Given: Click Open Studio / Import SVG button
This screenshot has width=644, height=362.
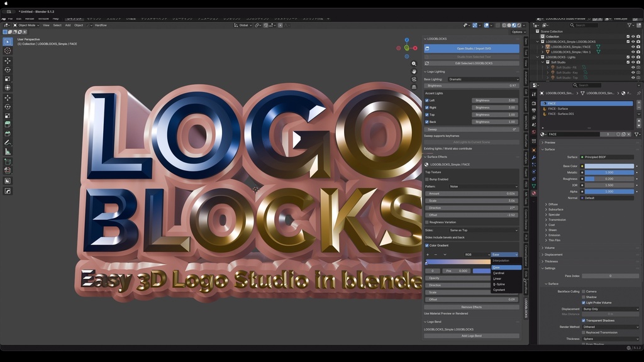Looking at the screenshot, I should tap(472, 48).
